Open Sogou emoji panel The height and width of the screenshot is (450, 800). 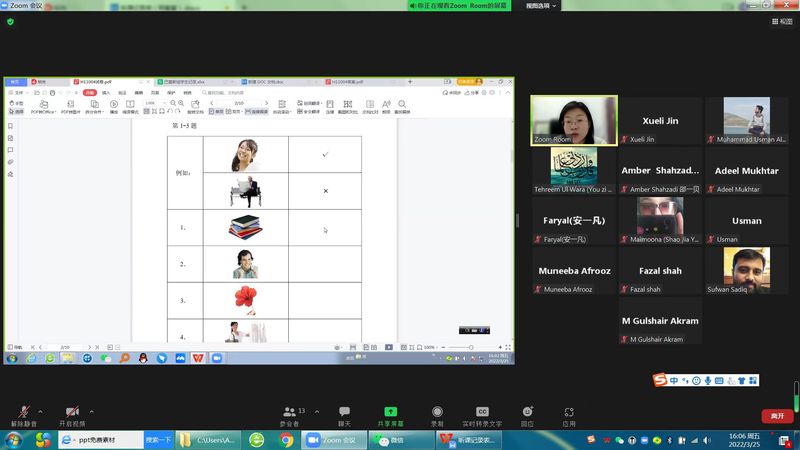coord(696,381)
